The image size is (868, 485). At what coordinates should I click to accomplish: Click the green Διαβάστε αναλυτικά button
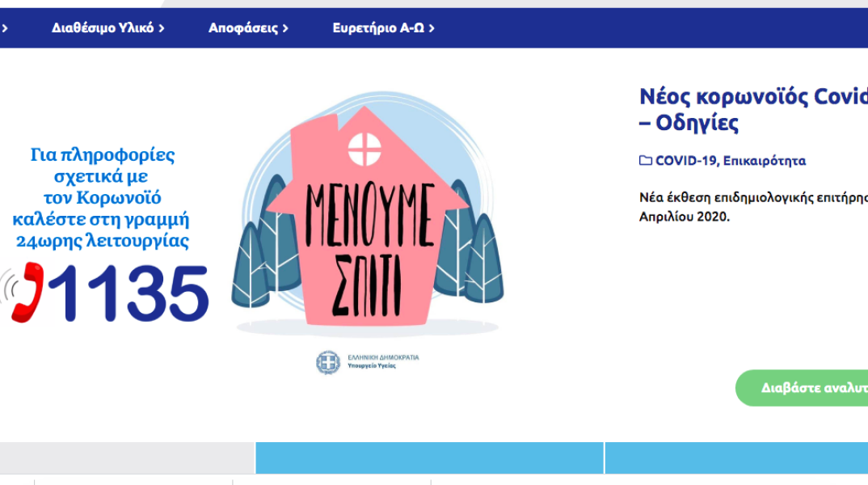(802, 387)
